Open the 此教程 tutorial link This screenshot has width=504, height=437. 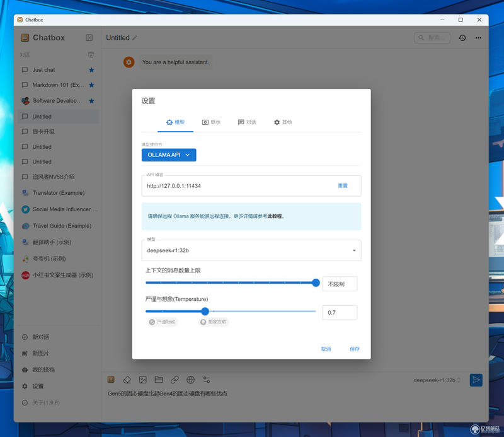coord(276,216)
